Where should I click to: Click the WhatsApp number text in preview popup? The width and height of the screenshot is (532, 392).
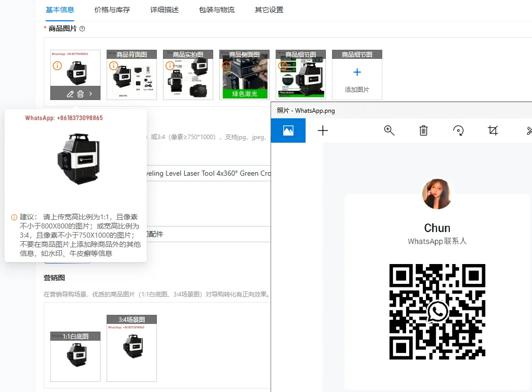tap(64, 118)
